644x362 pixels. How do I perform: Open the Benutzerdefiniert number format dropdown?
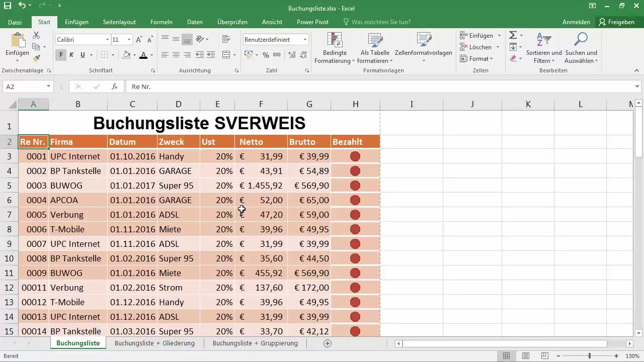coord(305,39)
